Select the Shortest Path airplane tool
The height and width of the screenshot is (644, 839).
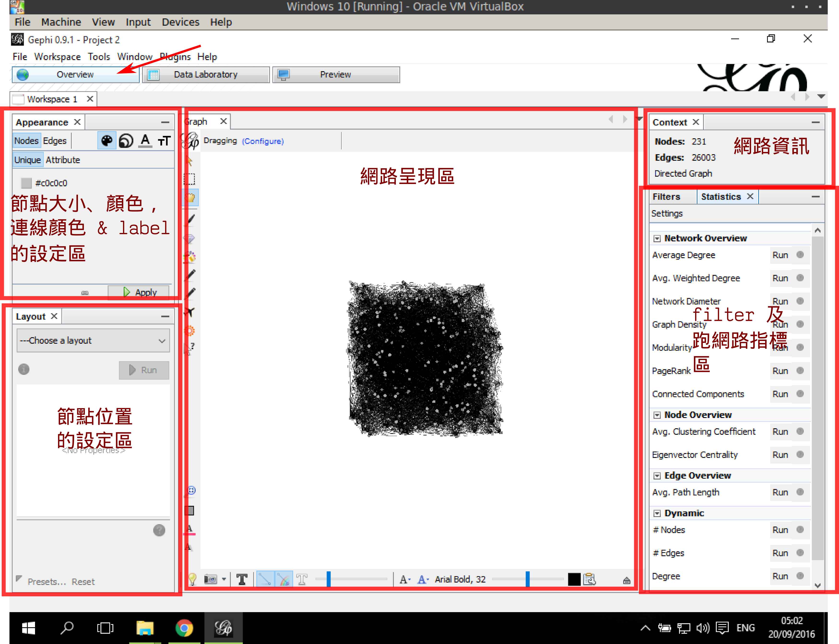click(x=190, y=312)
